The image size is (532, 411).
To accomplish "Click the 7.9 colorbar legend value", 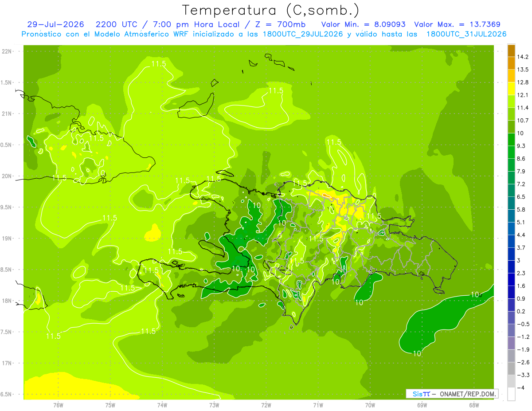I will point(521,171).
